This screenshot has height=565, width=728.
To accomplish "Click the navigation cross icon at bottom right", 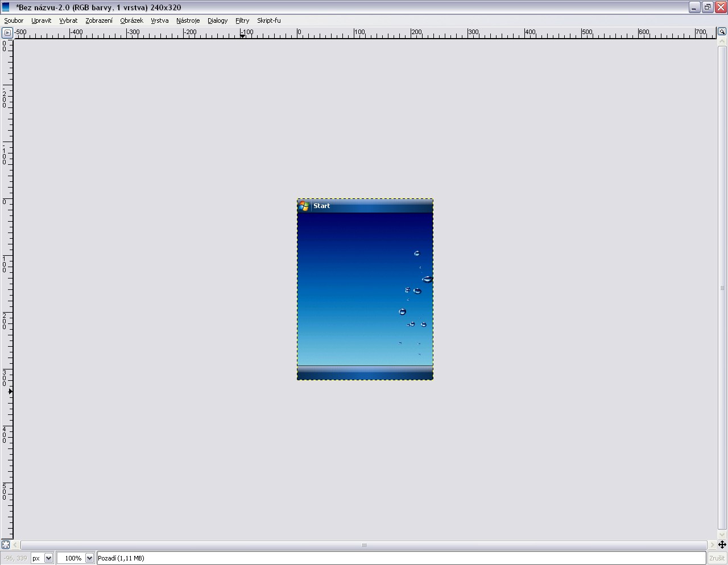I will tap(722, 545).
